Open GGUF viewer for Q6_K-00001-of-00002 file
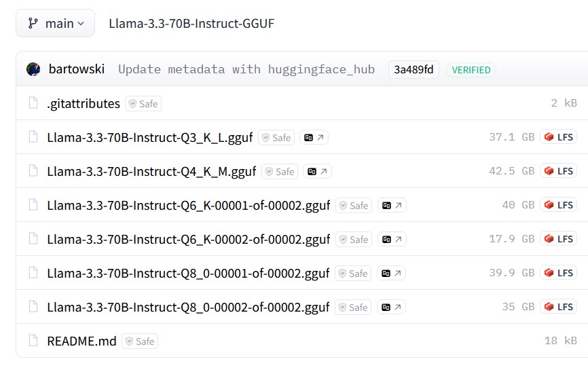588x389 pixels. click(x=392, y=205)
